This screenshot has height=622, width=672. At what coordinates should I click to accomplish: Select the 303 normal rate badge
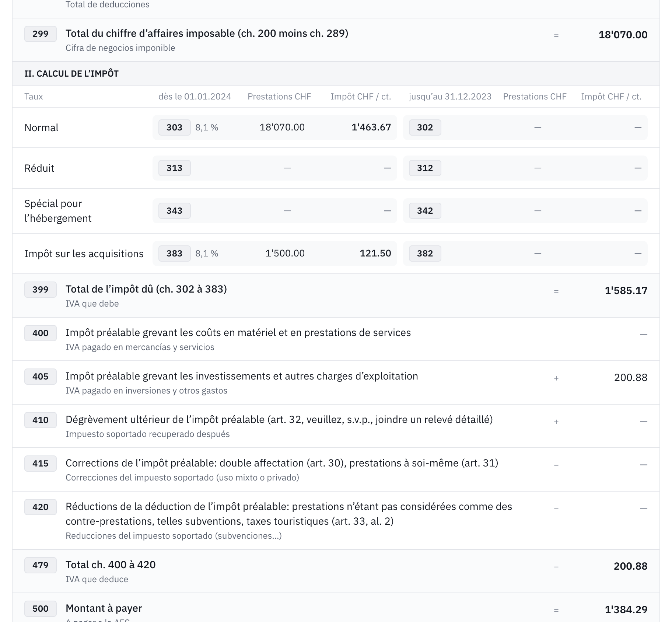[x=175, y=127]
